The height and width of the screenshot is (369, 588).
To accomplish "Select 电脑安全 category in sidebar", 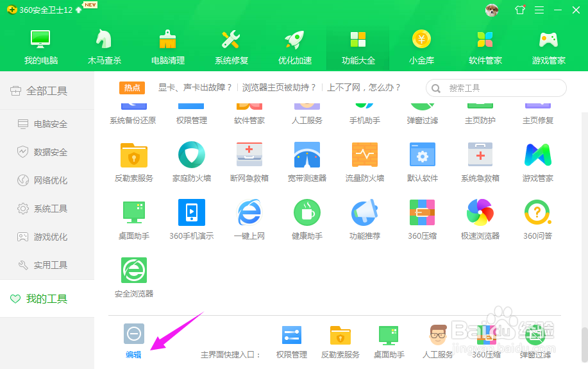I will pyautogui.click(x=47, y=124).
